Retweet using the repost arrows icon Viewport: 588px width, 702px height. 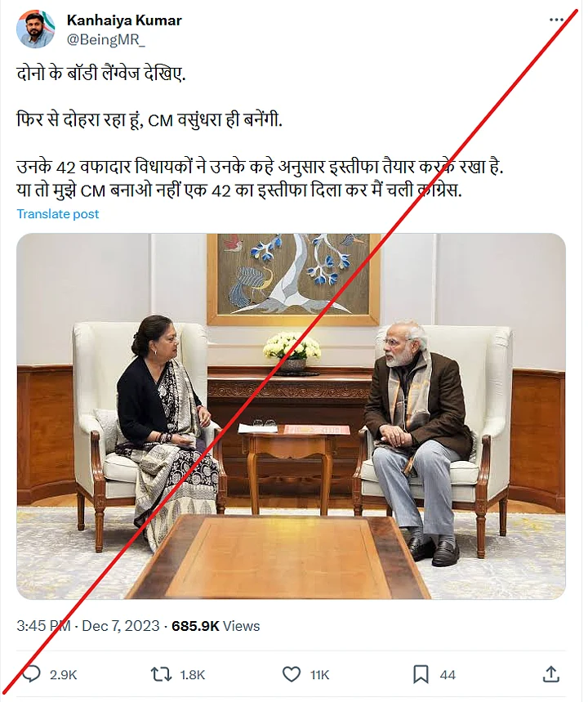[x=161, y=674]
